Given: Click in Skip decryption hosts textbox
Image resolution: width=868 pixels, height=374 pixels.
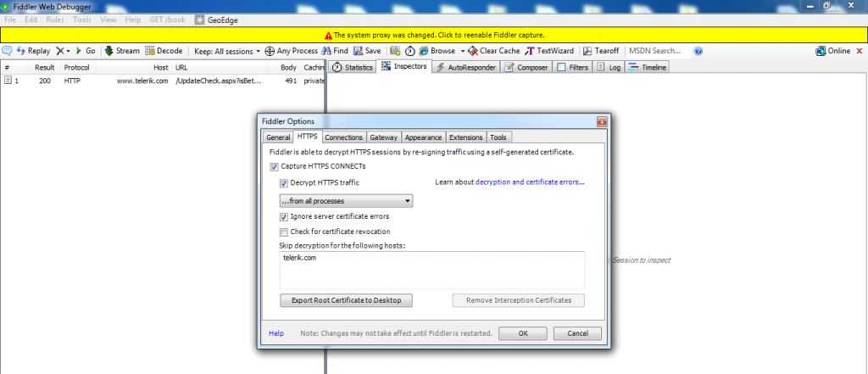Looking at the screenshot, I should coord(432,270).
